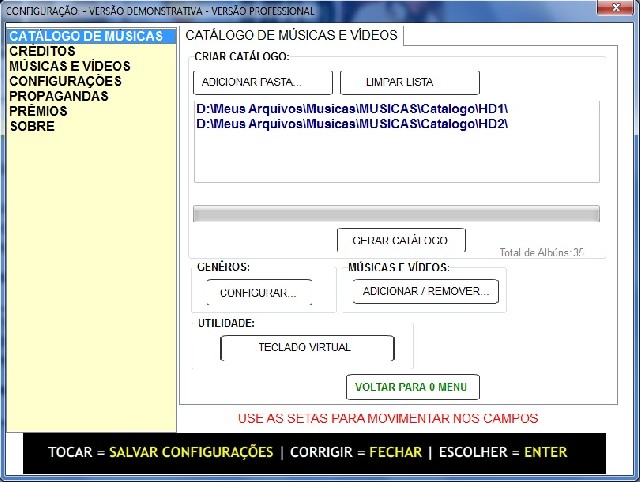Close the configuration window

pos(616,7)
